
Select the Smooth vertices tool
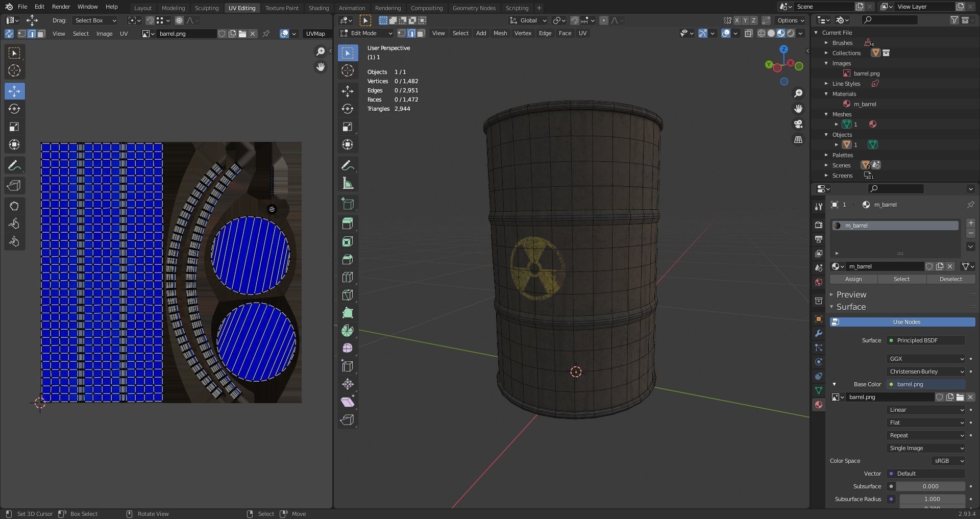pyautogui.click(x=348, y=349)
